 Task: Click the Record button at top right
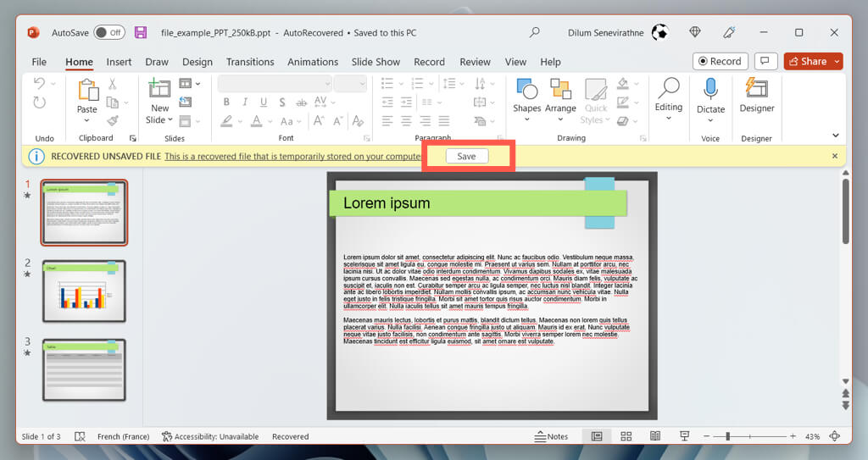[x=718, y=61]
